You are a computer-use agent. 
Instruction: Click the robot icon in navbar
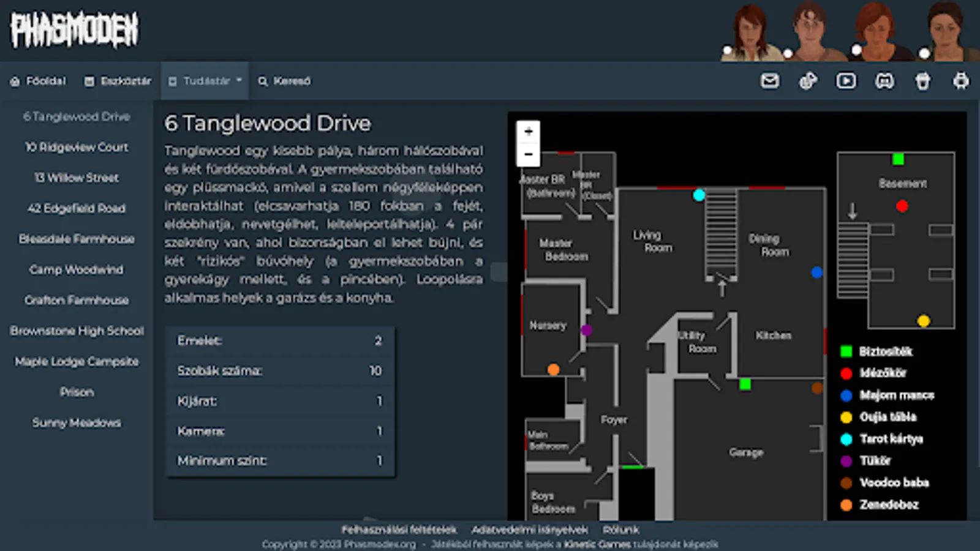point(961,81)
